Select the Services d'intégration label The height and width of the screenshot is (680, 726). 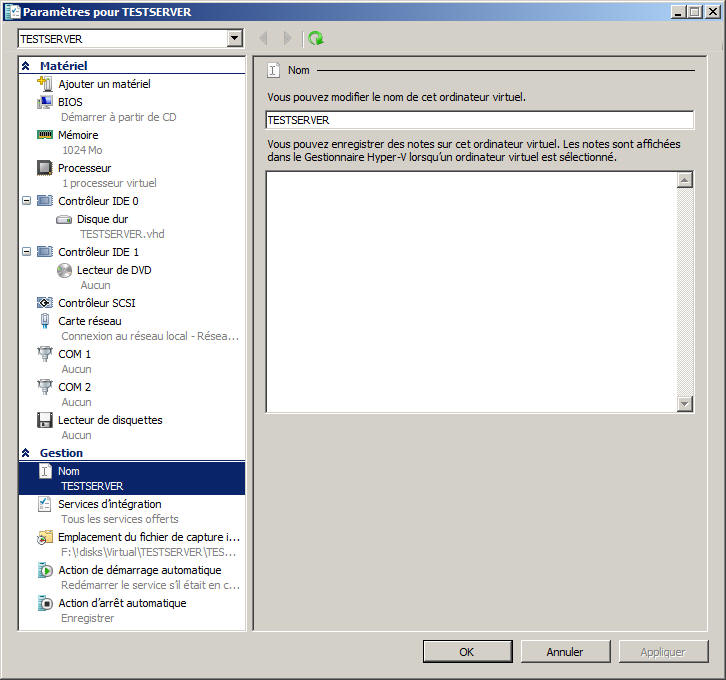[110, 504]
